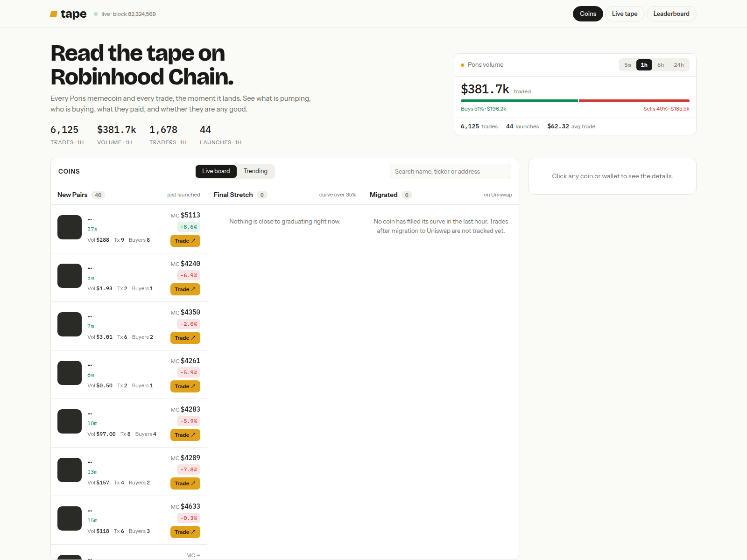Trade the coin with MC $4283
This screenshot has height=560, width=747.
tap(185, 435)
